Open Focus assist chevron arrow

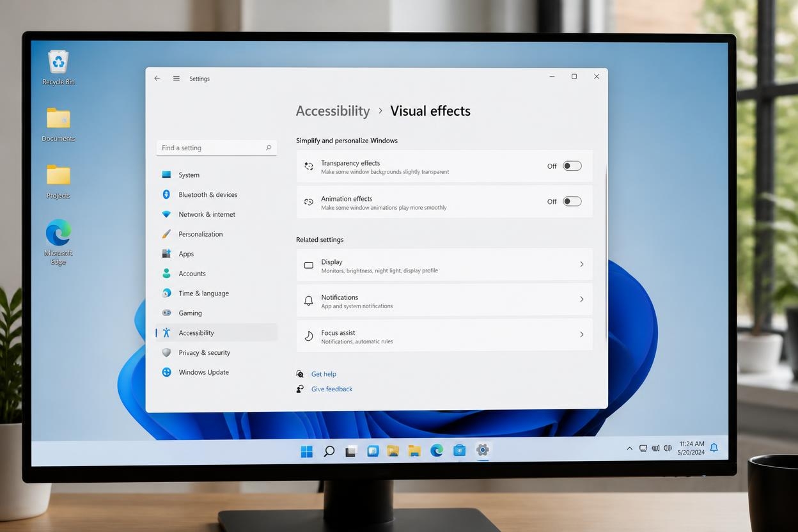tap(581, 334)
